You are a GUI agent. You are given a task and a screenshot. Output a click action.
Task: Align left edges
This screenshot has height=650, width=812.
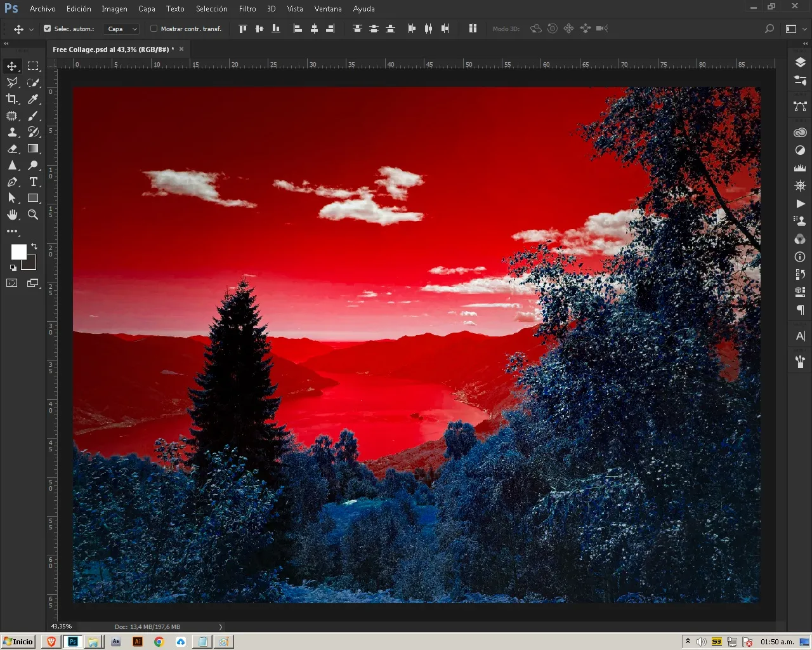point(298,29)
